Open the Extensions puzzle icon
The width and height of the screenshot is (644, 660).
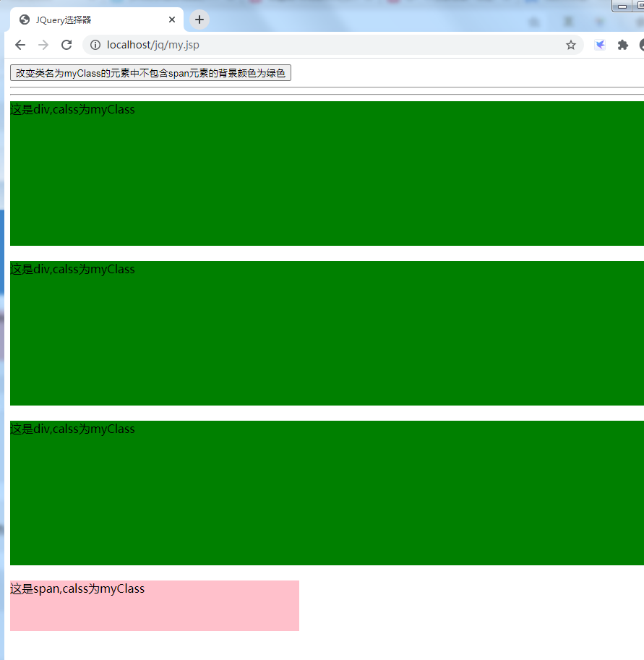click(x=622, y=45)
